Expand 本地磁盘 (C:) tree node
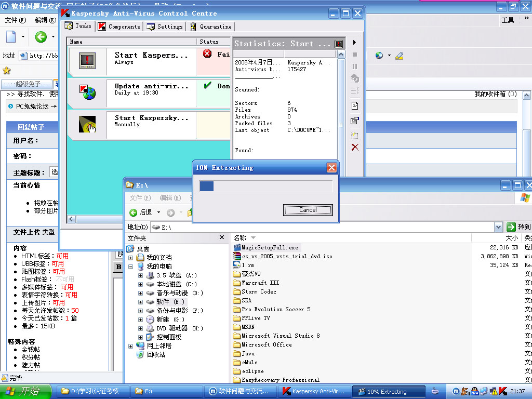The image size is (532, 399). (140, 284)
